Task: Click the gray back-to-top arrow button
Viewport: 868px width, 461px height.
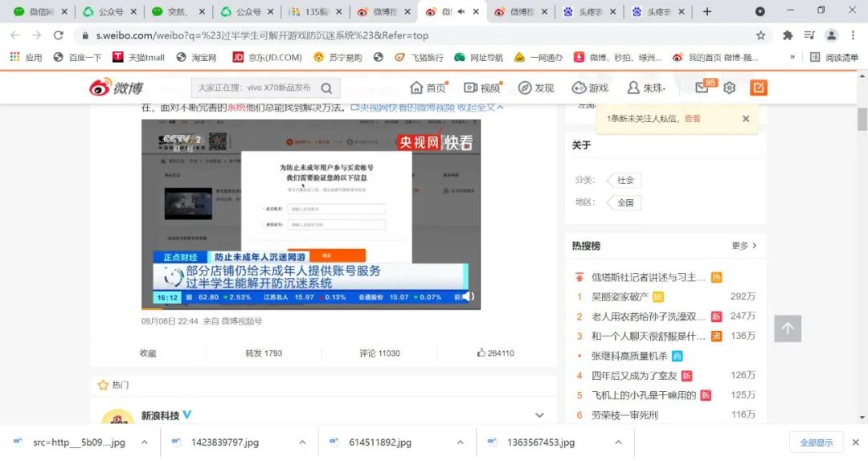Action: (x=788, y=328)
